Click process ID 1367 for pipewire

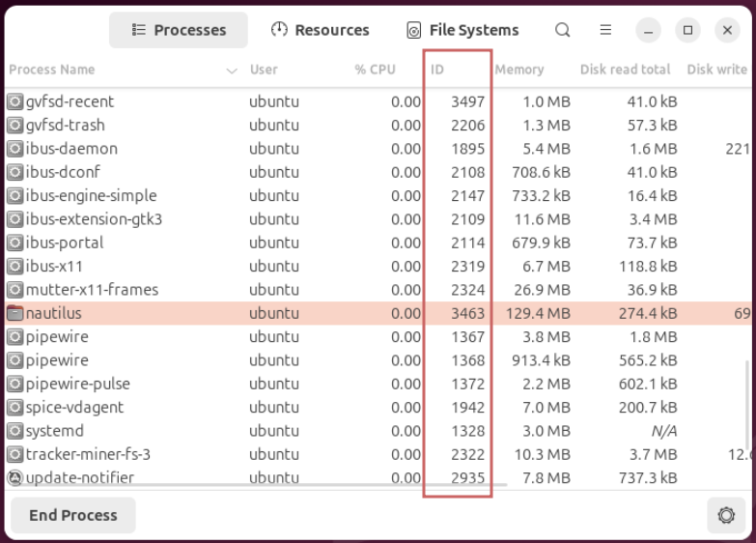[x=467, y=336]
